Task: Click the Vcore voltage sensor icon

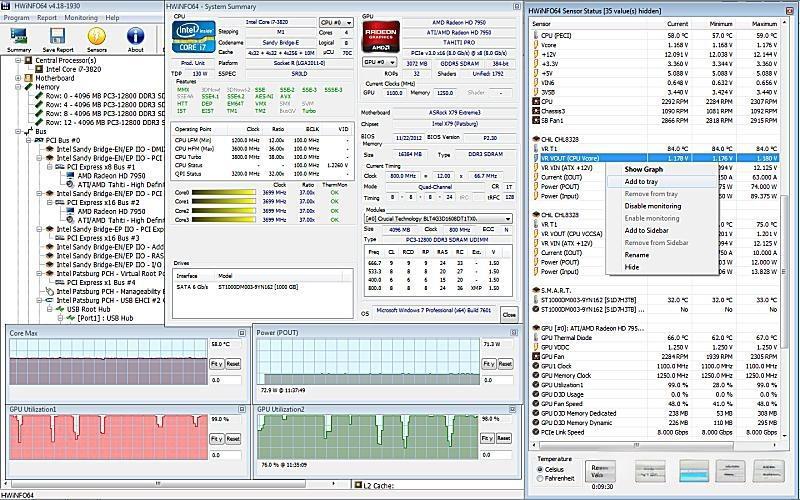Action: [536, 45]
